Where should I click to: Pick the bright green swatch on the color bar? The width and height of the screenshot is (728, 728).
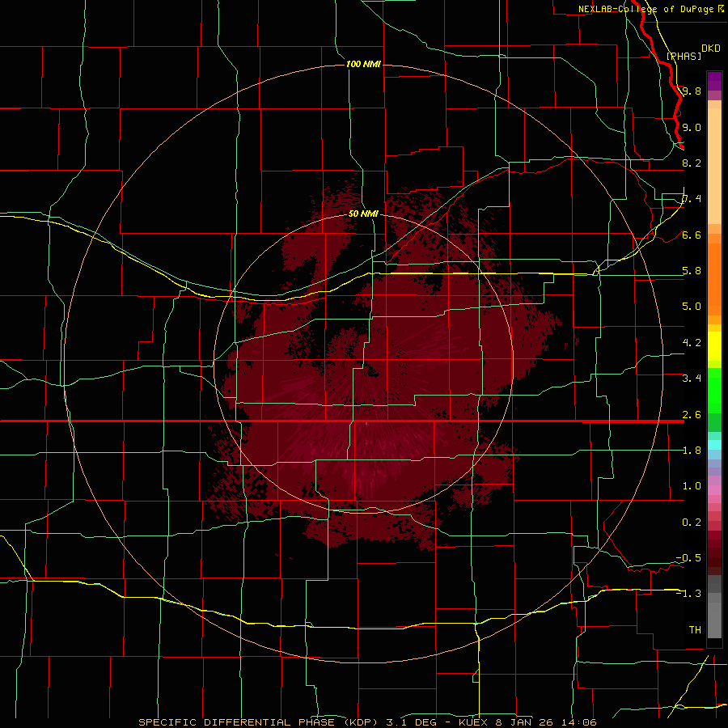(714, 391)
